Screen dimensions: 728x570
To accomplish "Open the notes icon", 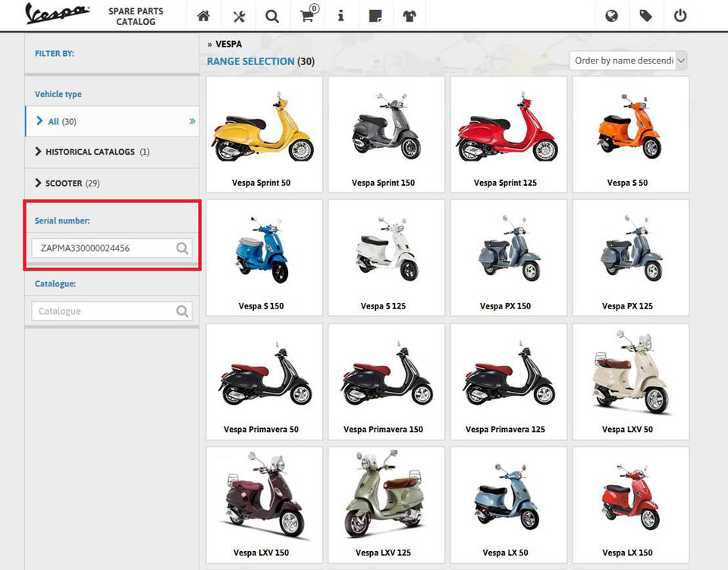I will pyautogui.click(x=375, y=16).
